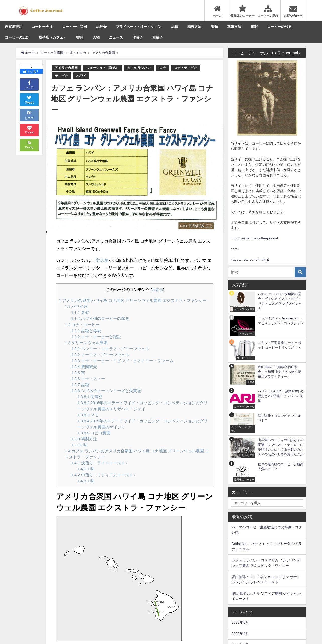Jump to 1.1.2 ハワイ州のコーヒーの歴史
The height and width of the screenshot is (644, 322).
click(100, 319)
